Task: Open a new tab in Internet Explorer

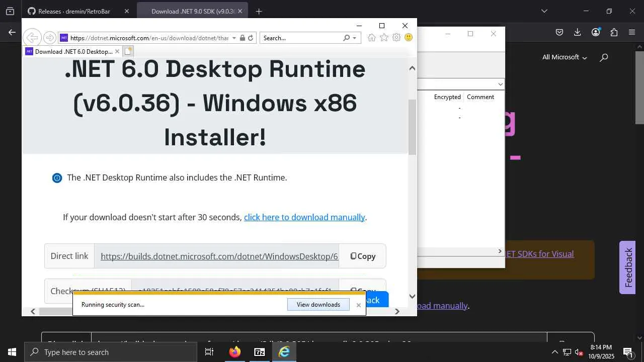Action: [128, 51]
